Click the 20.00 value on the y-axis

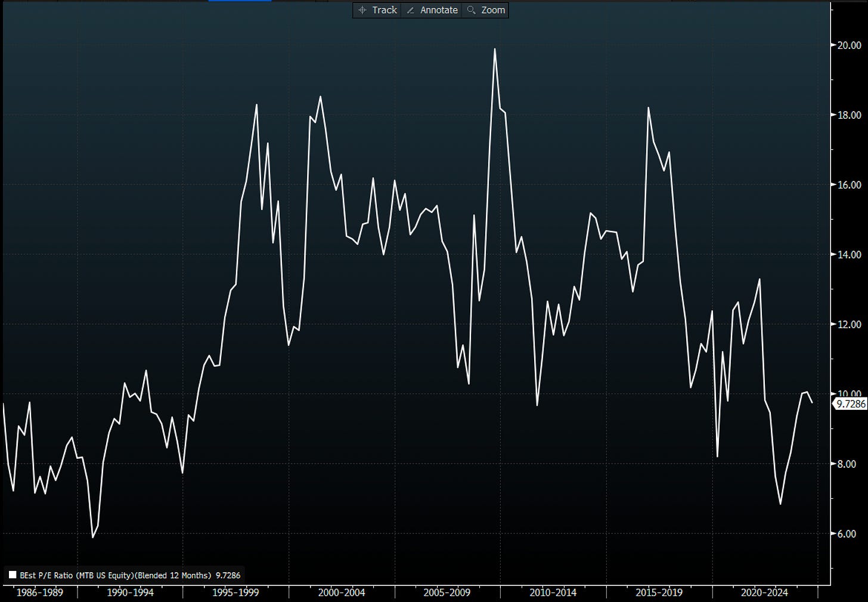tap(849, 45)
